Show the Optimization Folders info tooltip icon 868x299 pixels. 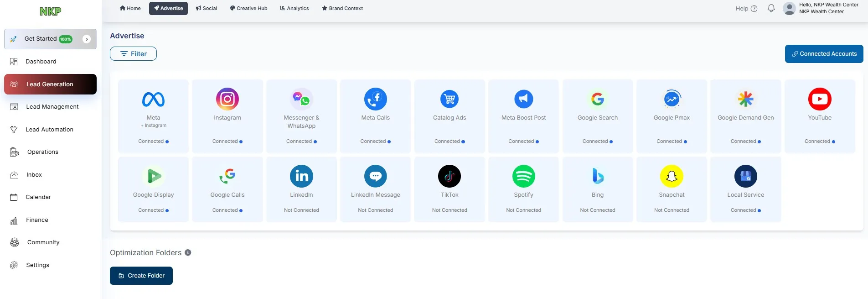click(188, 252)
